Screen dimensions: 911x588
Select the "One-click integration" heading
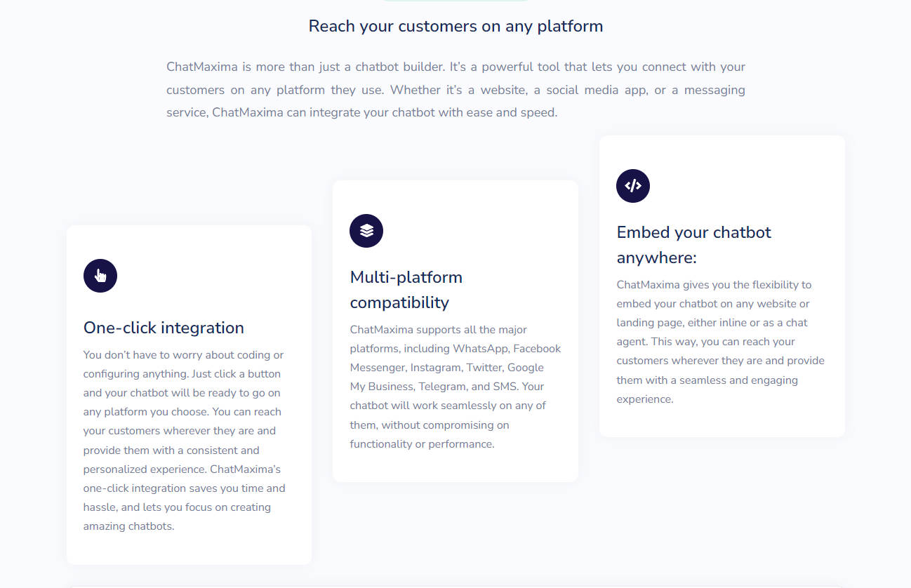164,328
